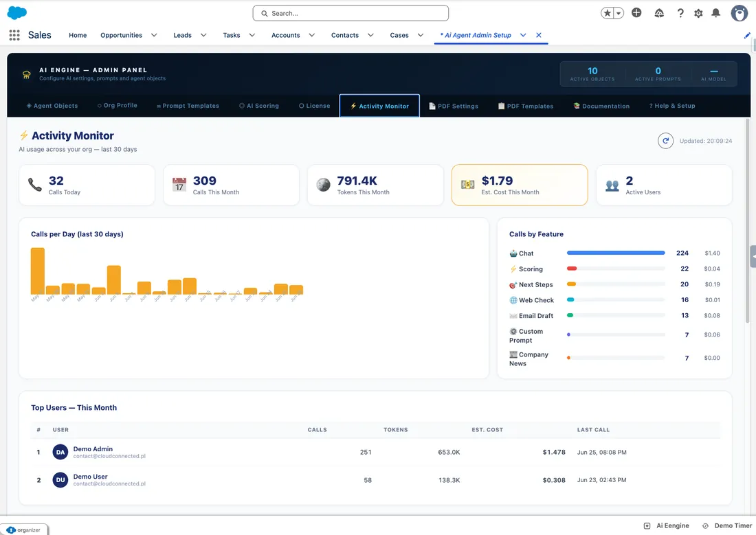Open the PDF Settings panel tab

(454, 106)
